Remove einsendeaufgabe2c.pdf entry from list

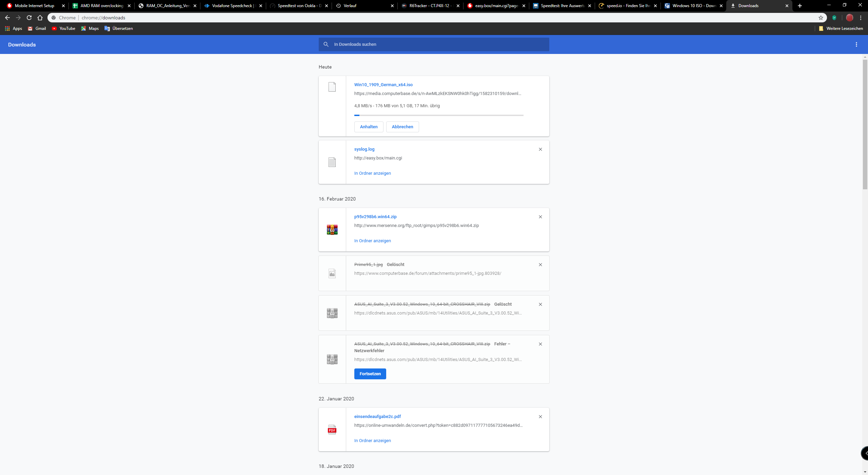point(540,417)
